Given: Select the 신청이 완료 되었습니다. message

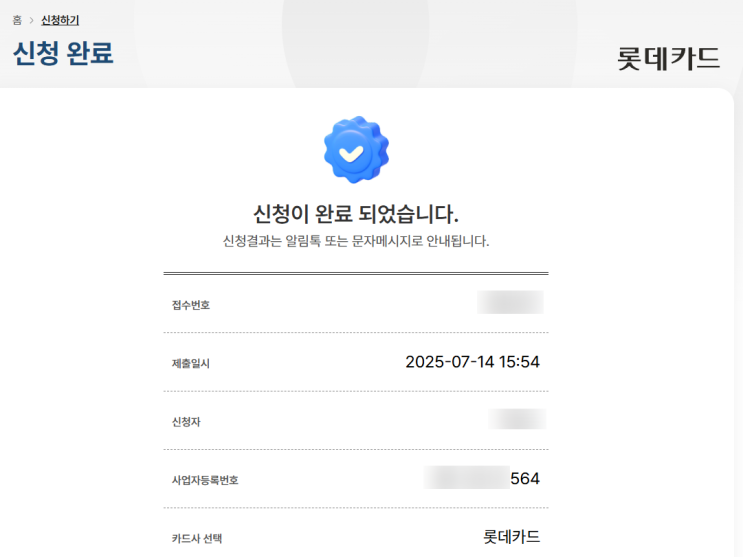Looking at the screenshot, I should click(356, 214).
